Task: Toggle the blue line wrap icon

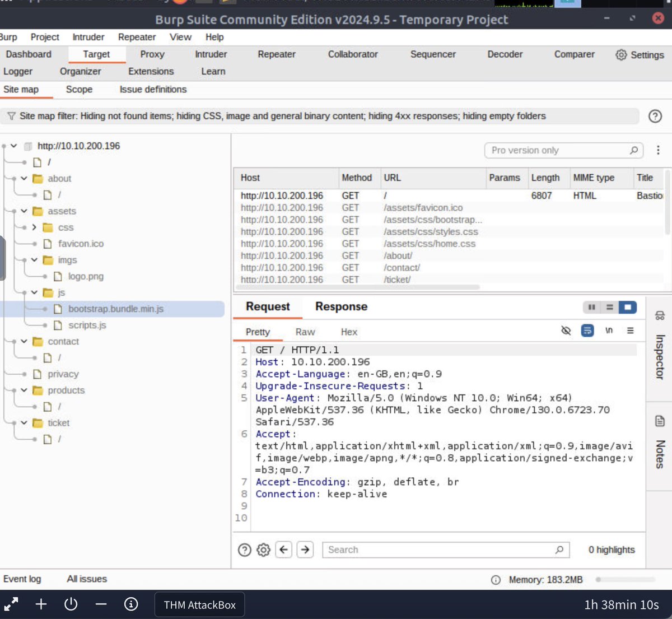Action: [x=587, y=331]
